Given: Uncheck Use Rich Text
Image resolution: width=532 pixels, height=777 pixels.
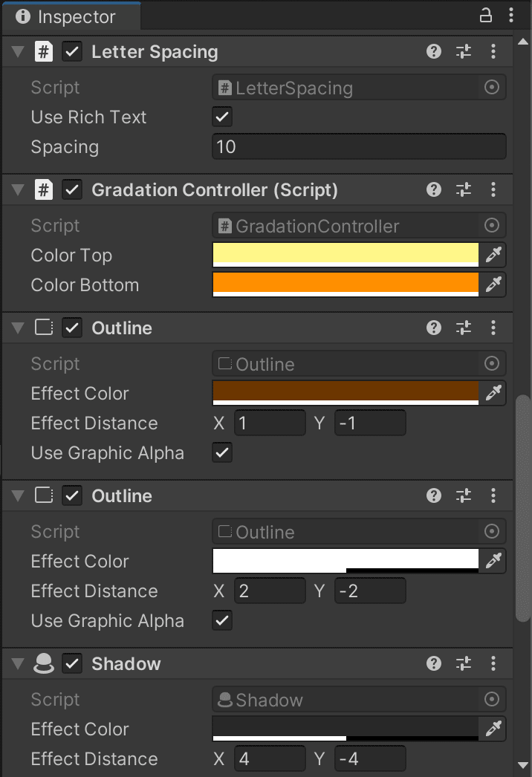Looking at the screenshot, I should [222, 117].
